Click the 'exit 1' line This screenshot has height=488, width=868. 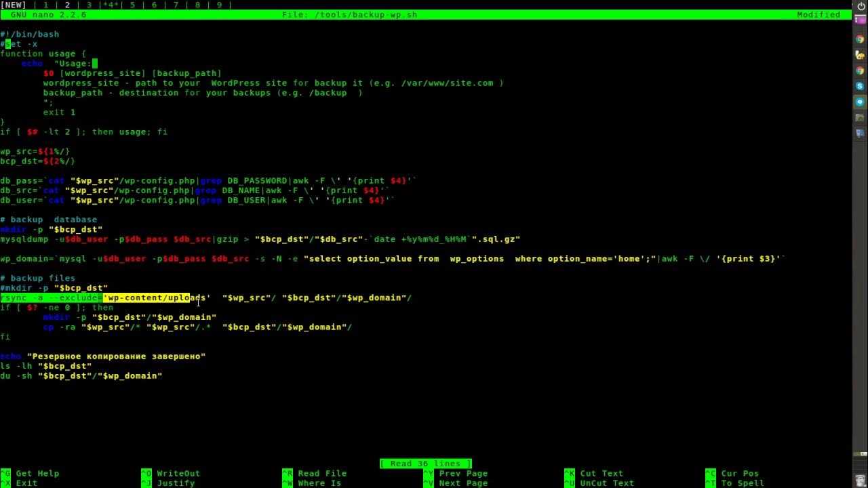coord(60,113)
